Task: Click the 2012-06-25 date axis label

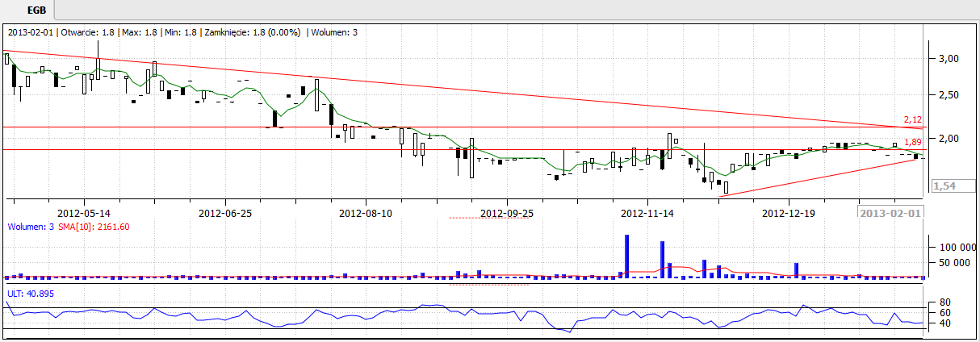Action: point(225,214)
